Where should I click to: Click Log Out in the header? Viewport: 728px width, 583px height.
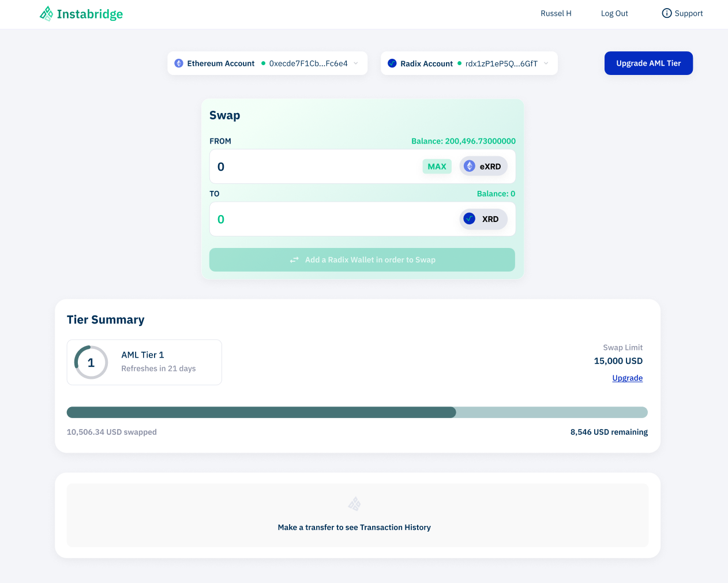[x=614, y=13]
